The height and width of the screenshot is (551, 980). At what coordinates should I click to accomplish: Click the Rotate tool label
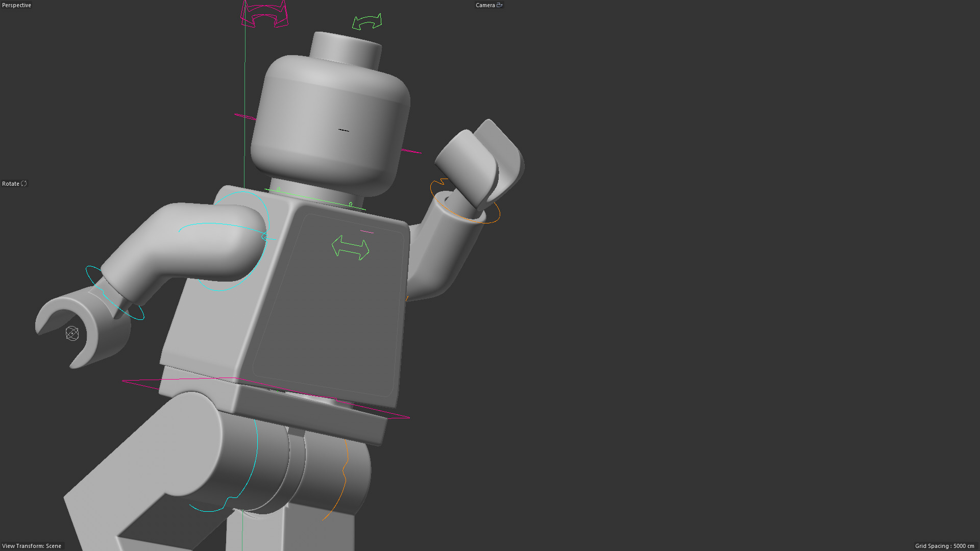(11, 184)
